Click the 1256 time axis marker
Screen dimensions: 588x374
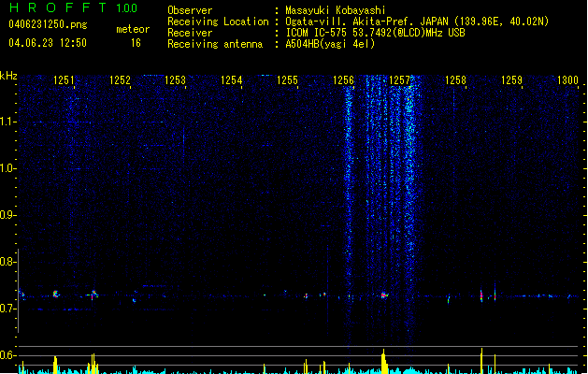[x=343, y=79]
